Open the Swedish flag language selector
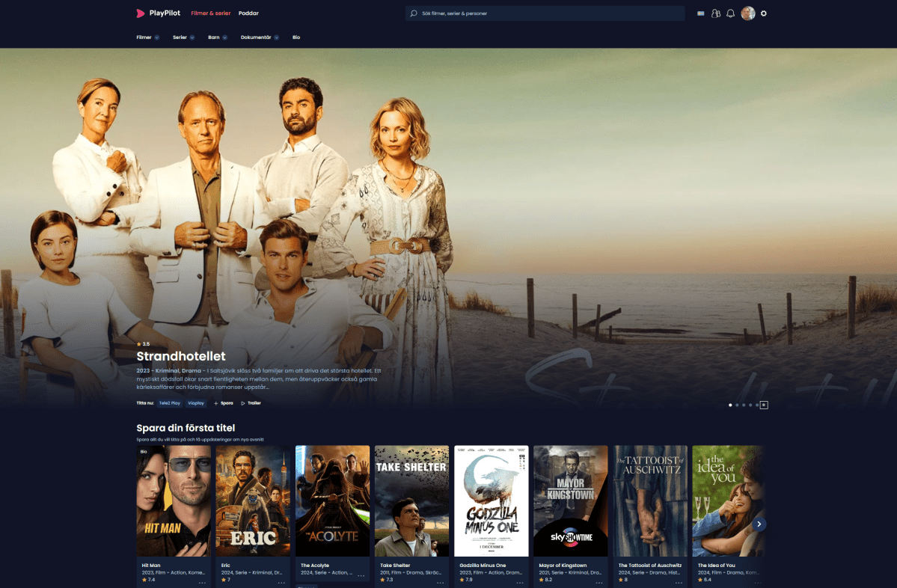 tap(701, 13)
